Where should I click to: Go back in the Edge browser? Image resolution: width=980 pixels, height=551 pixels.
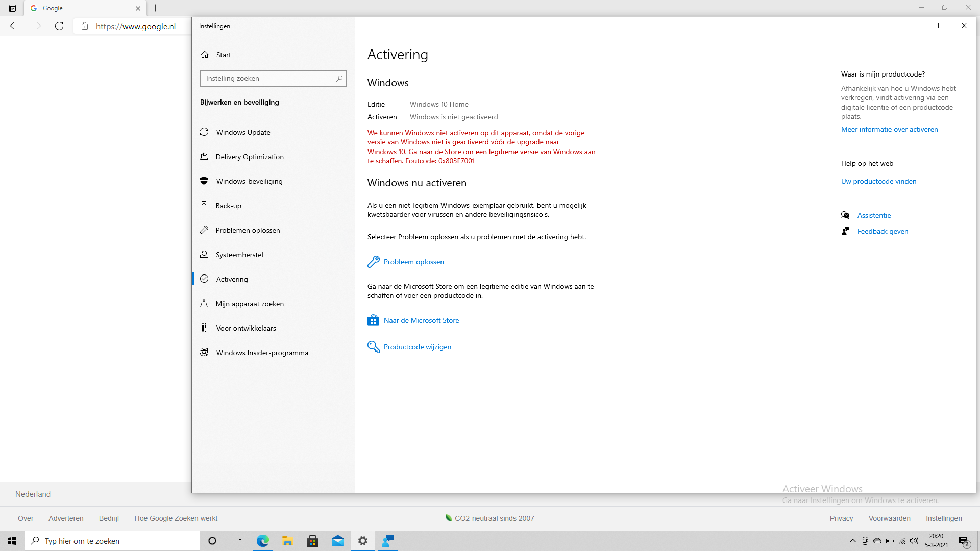tap(14, 26)
